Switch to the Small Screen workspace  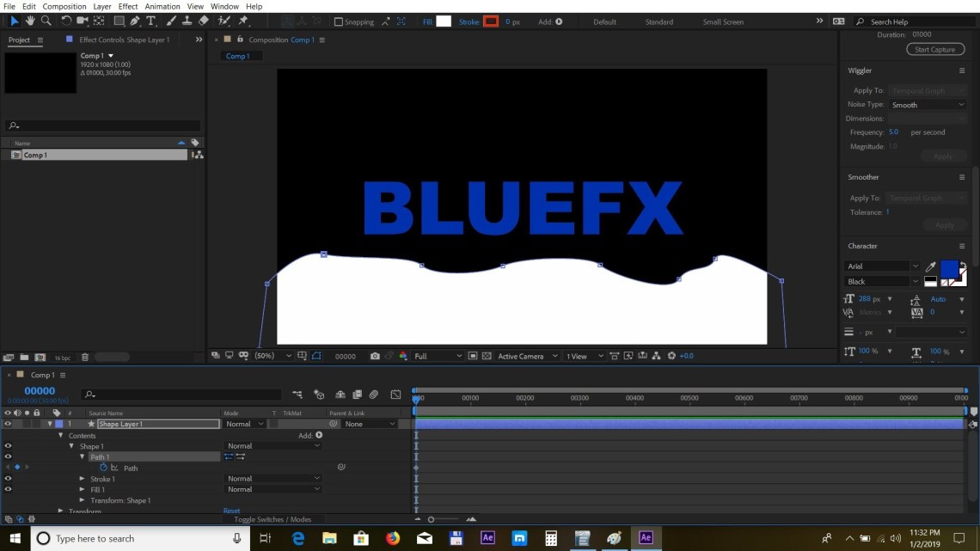click(x=722, y=21)
